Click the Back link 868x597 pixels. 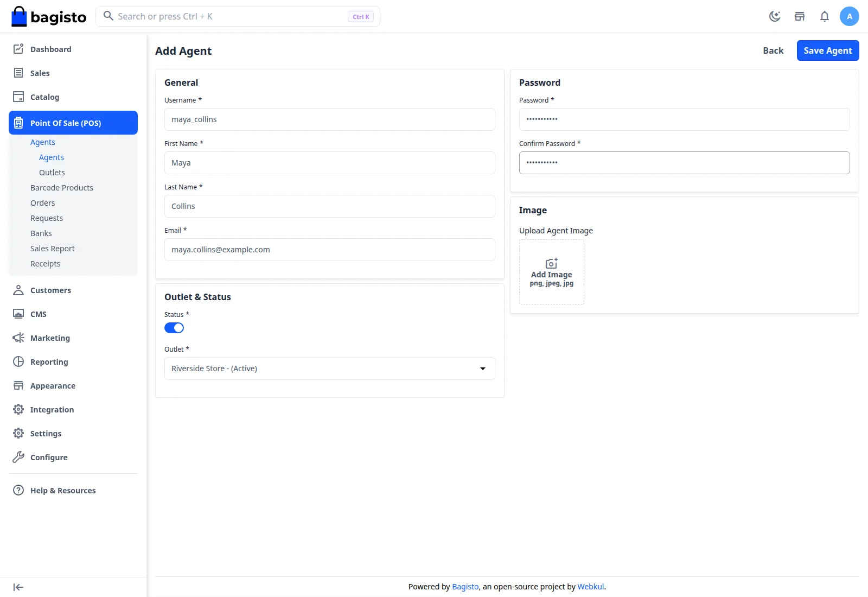point(773,50)
